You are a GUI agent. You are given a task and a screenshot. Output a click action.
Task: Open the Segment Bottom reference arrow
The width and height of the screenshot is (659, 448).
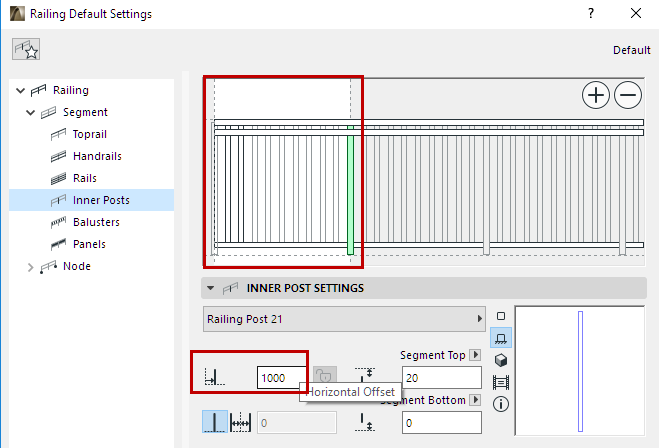pyautogui.click(x=475, y=400)
